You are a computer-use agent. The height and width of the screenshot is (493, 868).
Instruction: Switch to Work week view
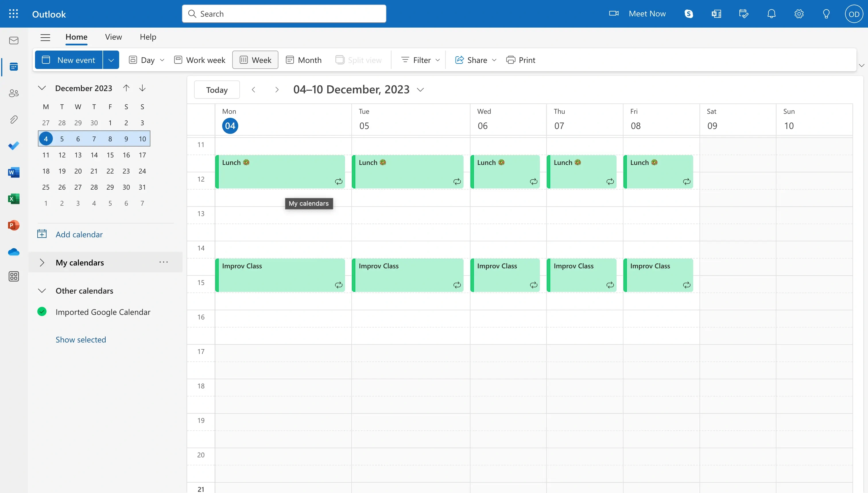click(x=199, y=59)
